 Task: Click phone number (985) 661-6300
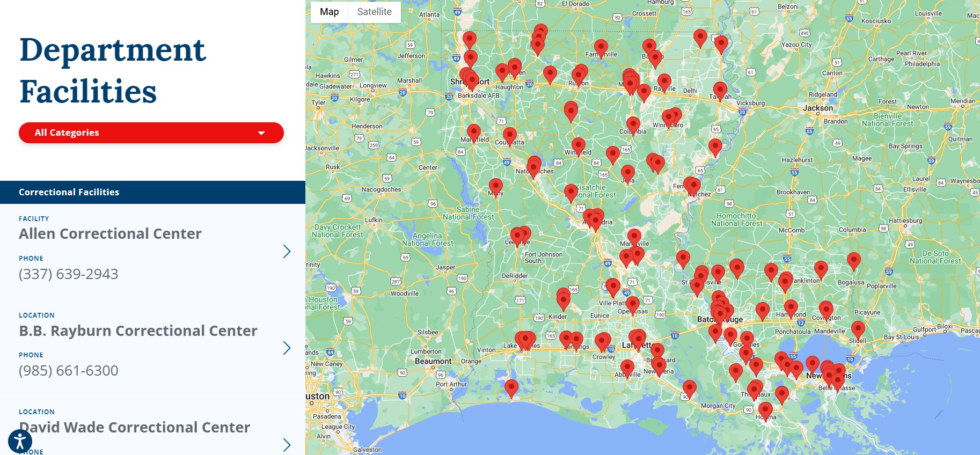click(x=68, y=371)
